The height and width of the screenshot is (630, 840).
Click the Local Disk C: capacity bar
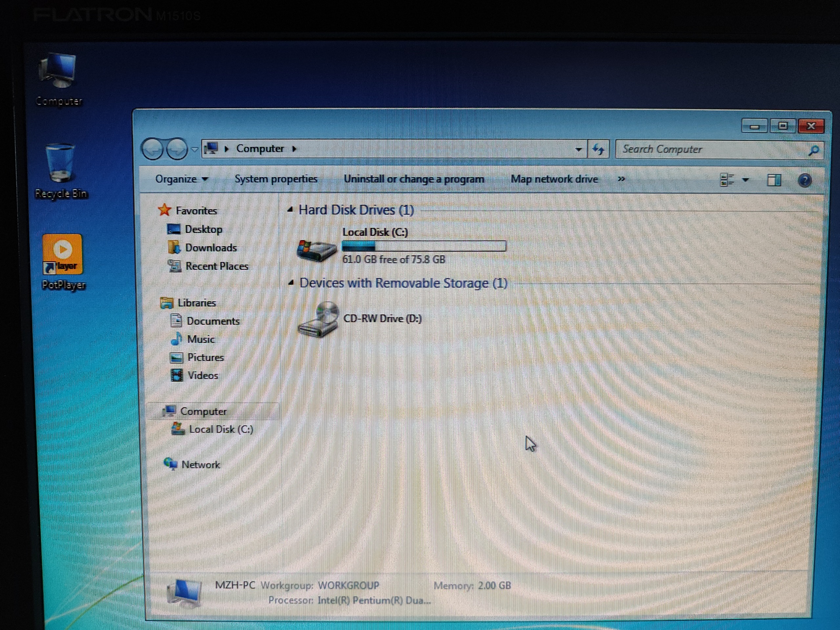pyautogui.click(x=424, y=246)
